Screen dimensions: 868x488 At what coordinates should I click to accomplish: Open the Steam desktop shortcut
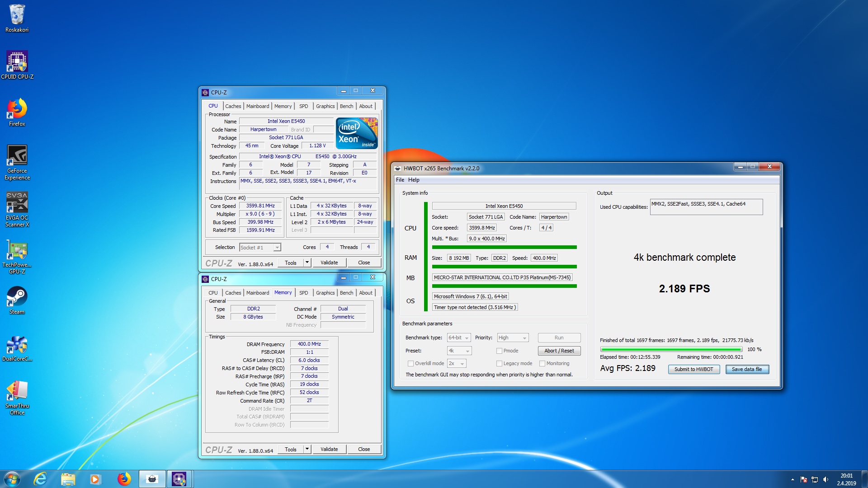(17, 300)
